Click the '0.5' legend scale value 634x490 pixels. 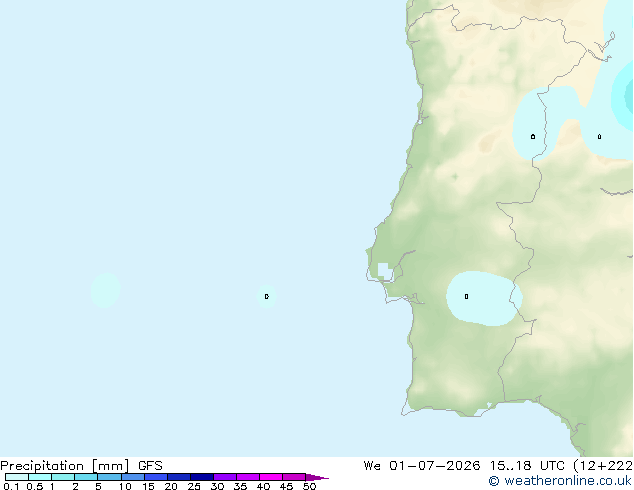click(x=35, y=486)
